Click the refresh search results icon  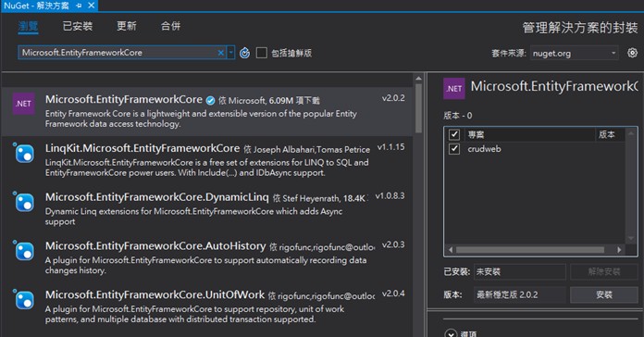click(x=245, y=53)
